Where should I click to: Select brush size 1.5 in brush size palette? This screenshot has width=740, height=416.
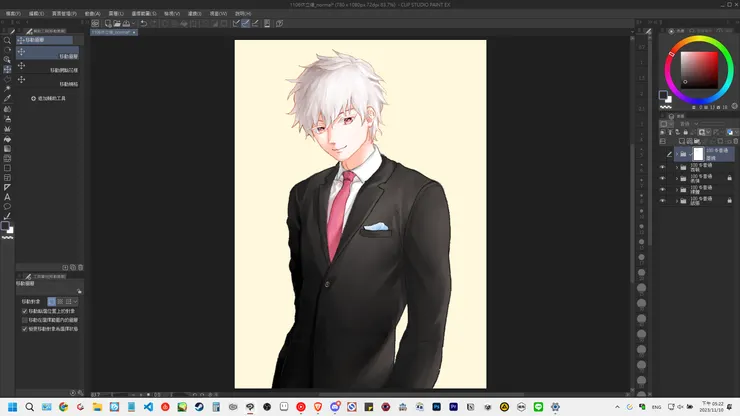(641, 78)
